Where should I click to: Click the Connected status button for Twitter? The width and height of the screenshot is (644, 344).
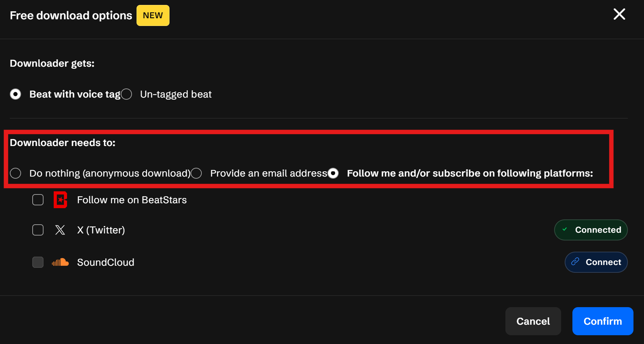pyautogui.click(x=591, y=230)
